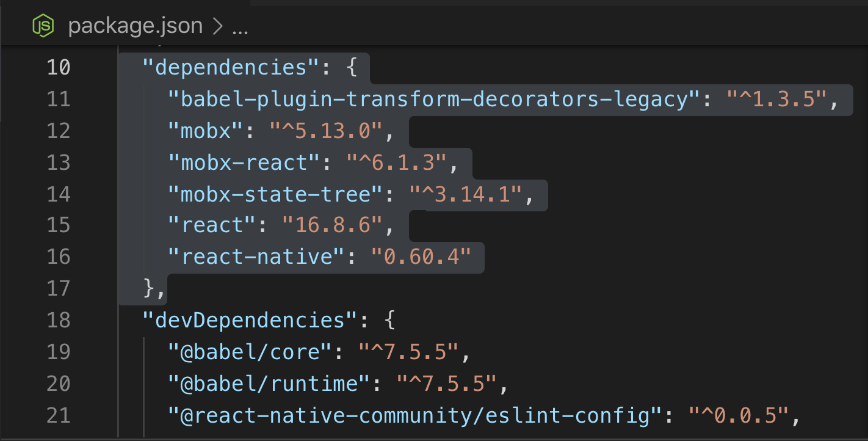Select line number 18 in the gutter
The width and height of the screenshot is (868, 441).
[x=59, y=320]
